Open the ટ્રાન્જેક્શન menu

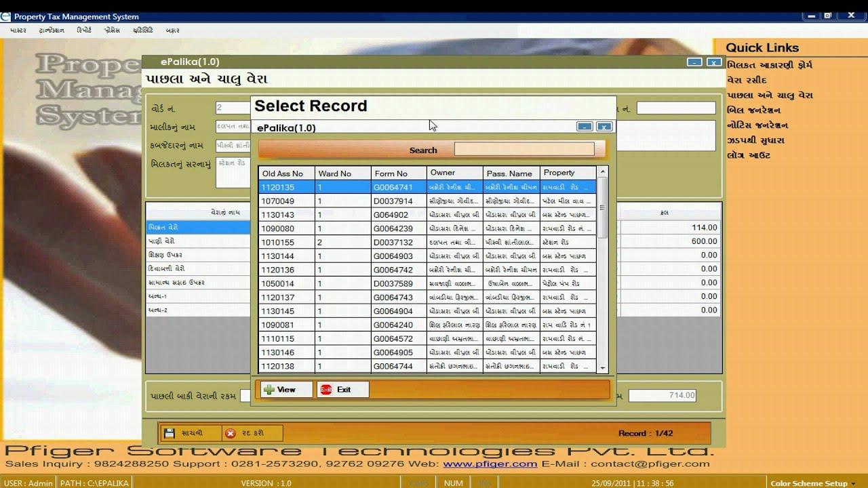tap(52, 30)
